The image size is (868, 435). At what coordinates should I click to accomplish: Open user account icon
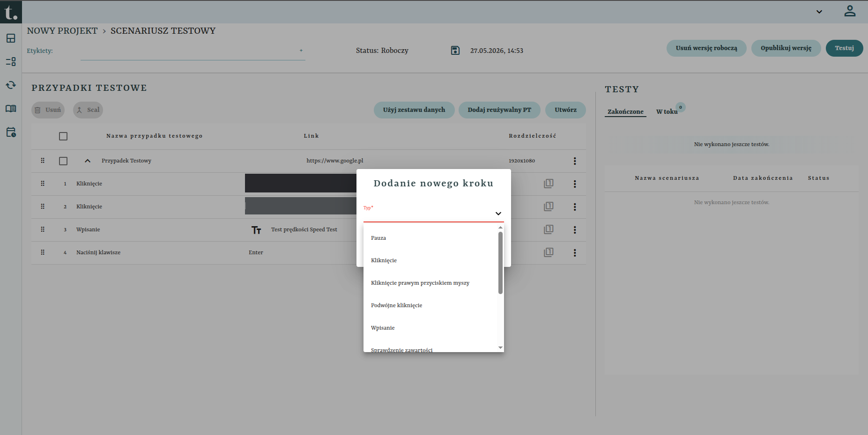click(x=850, y=11)
